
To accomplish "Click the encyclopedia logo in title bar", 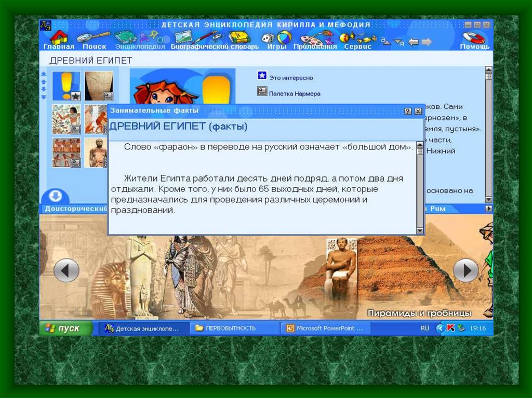I will pos(46,25).
